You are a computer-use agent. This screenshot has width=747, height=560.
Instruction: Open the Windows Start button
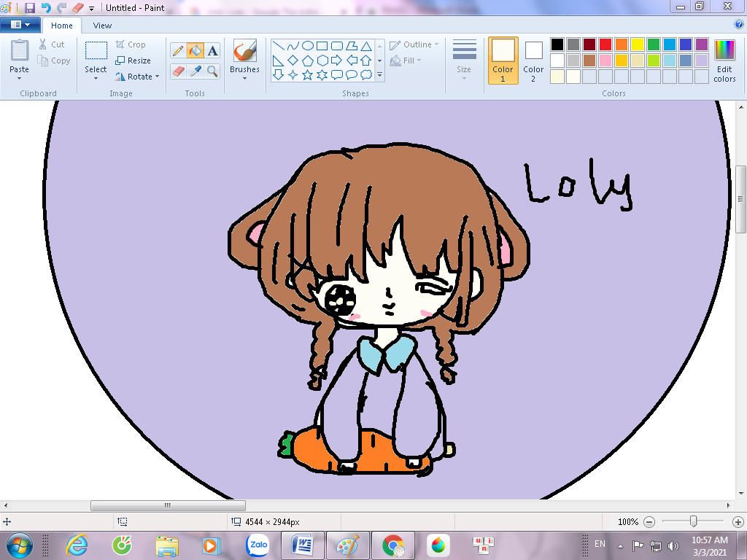(20, 545)
